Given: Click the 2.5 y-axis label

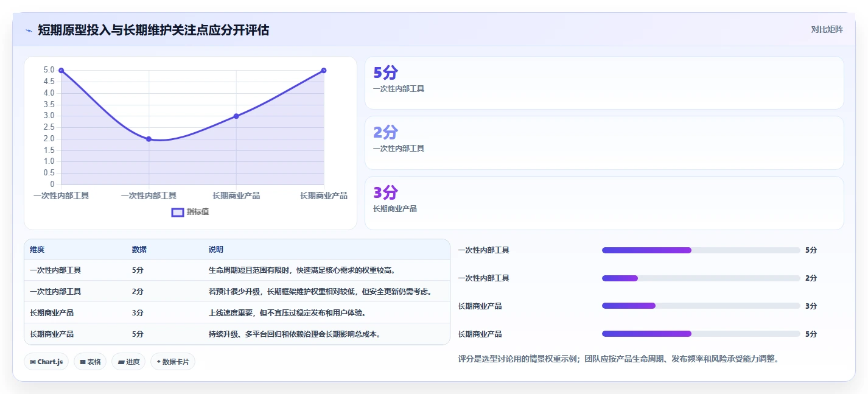Looking at the screenshot, I should pos(49,127).
